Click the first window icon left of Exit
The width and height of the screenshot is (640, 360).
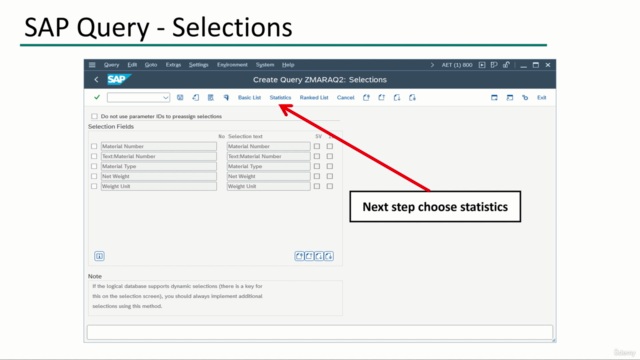point(494,98)
